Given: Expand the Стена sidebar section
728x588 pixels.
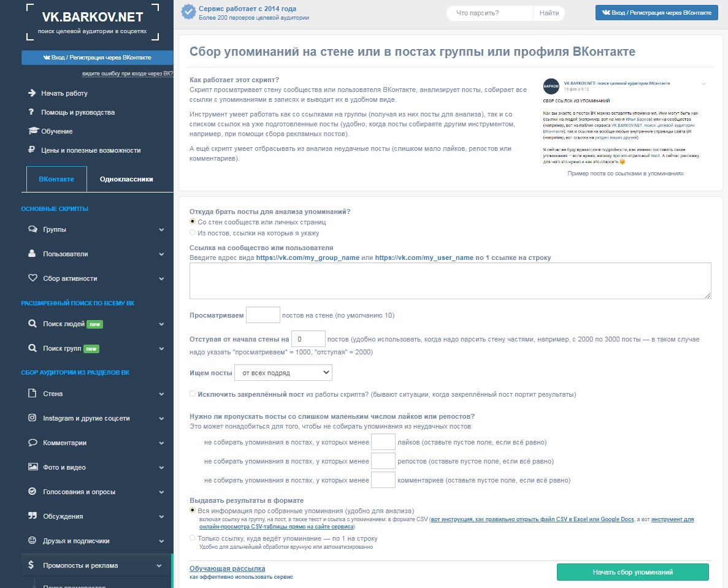Looking at the screenshot, I should (x=161, y=394).
